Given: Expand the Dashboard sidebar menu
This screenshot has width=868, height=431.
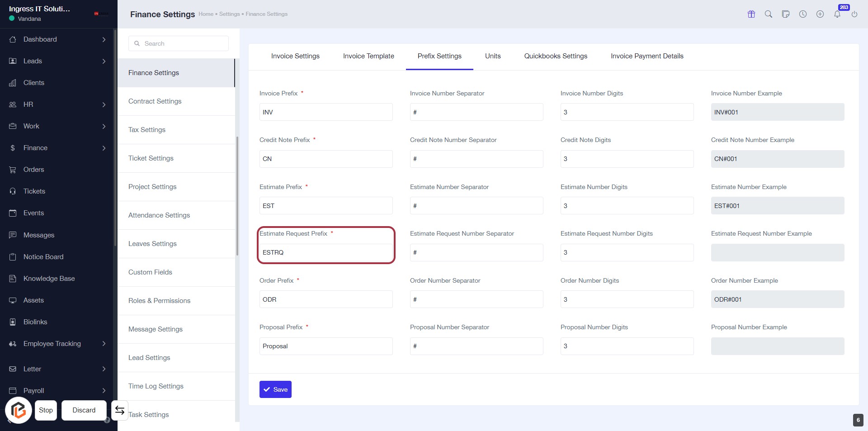Looking at the screenshot, I should (x=104, y=39).
